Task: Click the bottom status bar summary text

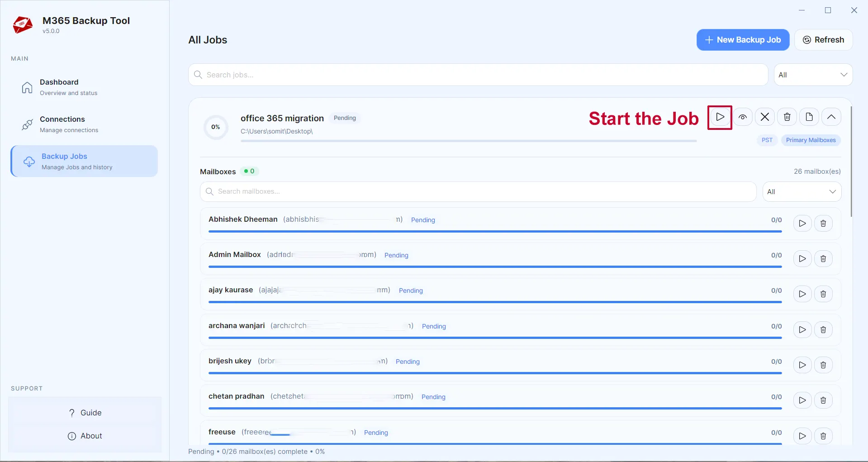Action: pyautogui.click(x=256, y=452)
